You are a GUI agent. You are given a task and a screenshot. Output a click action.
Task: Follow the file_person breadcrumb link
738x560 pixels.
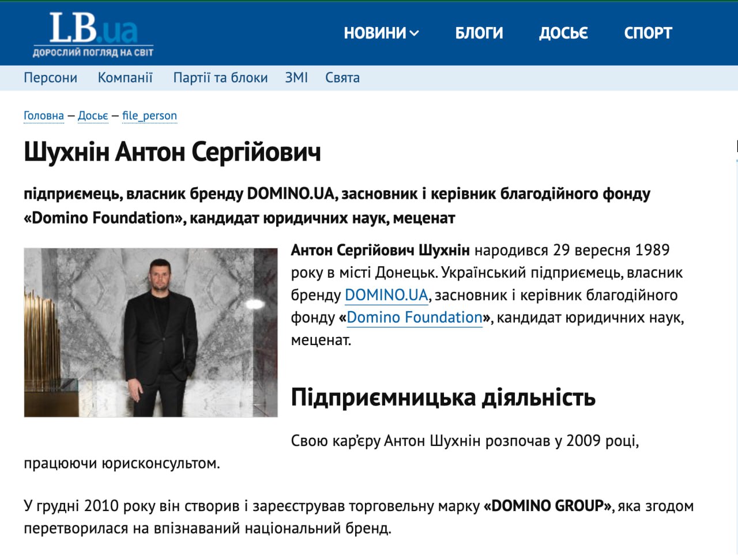(x=149, y=116)
